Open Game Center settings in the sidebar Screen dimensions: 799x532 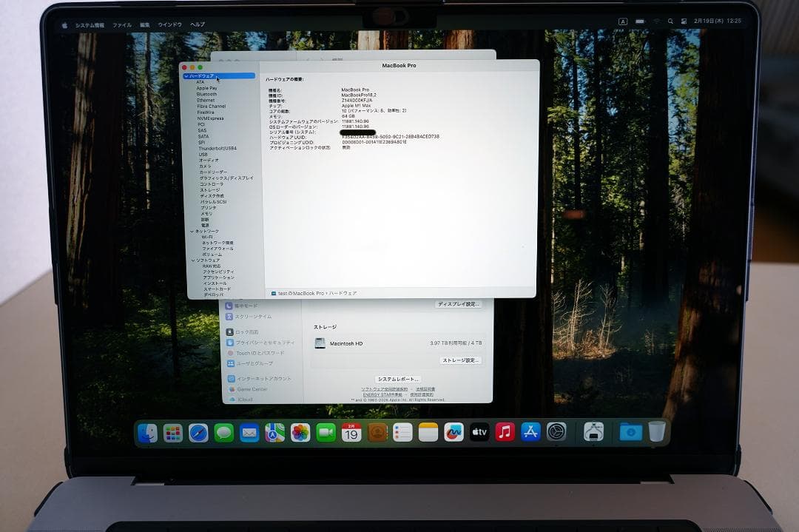pos(252,389)
